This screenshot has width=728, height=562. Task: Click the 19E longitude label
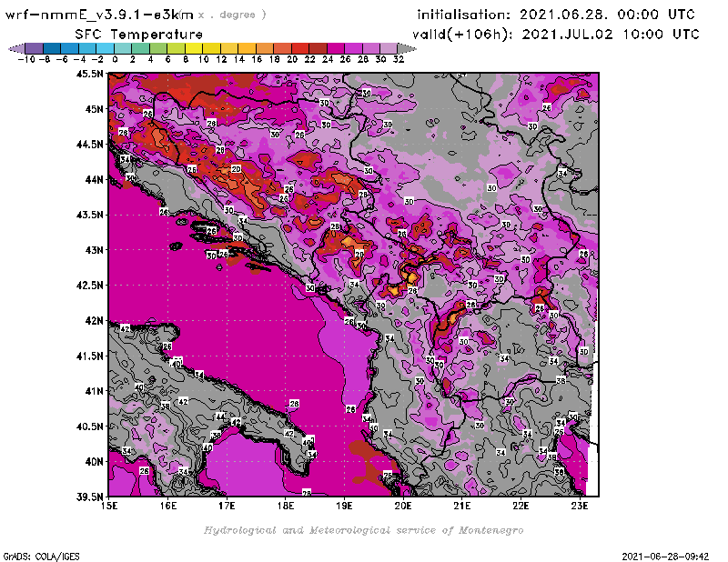(345, 506)
